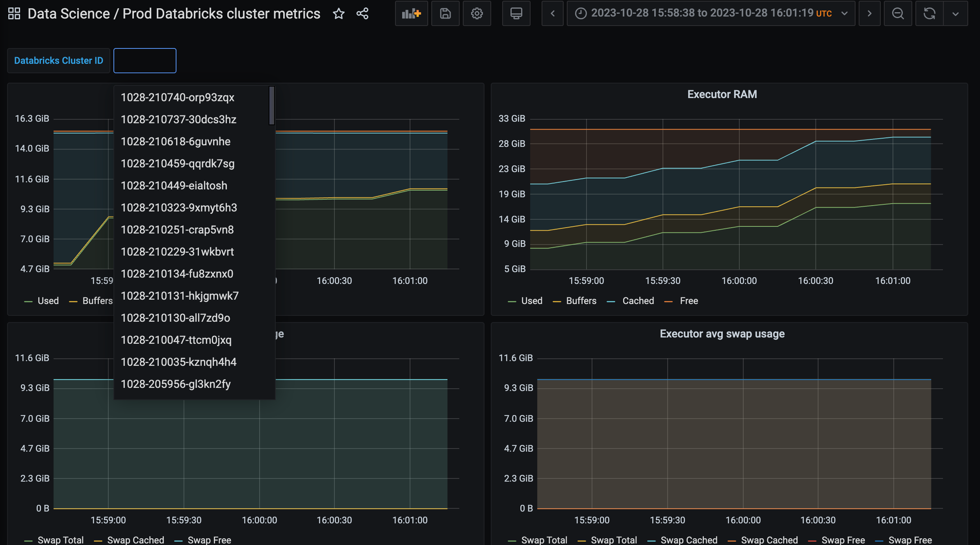Toggle Cached series in Executor RAM legend
Viewport: 980px width, 545px height.
[x=638, y=301]
